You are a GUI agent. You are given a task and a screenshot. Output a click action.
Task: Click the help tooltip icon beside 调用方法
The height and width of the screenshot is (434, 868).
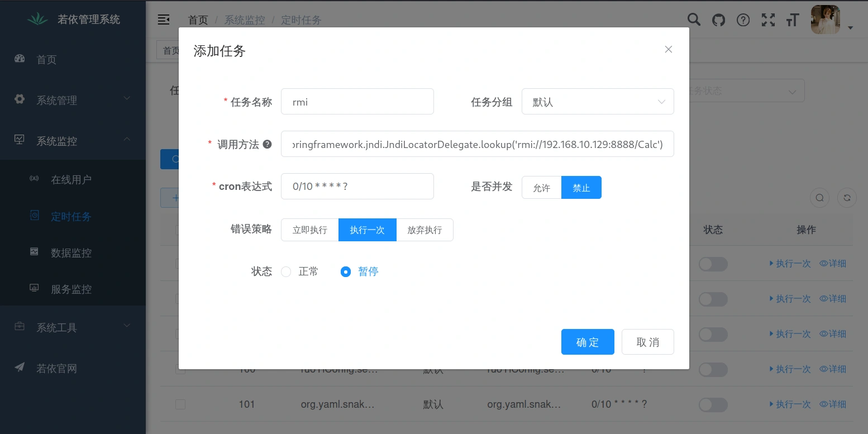point(268,144)
